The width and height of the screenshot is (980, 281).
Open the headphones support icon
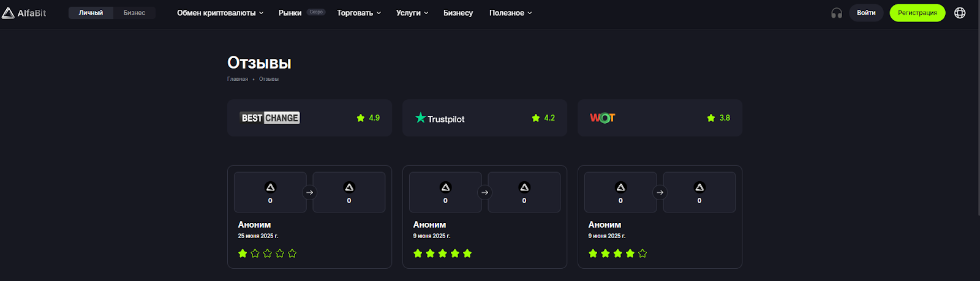[x=837, y=13]
